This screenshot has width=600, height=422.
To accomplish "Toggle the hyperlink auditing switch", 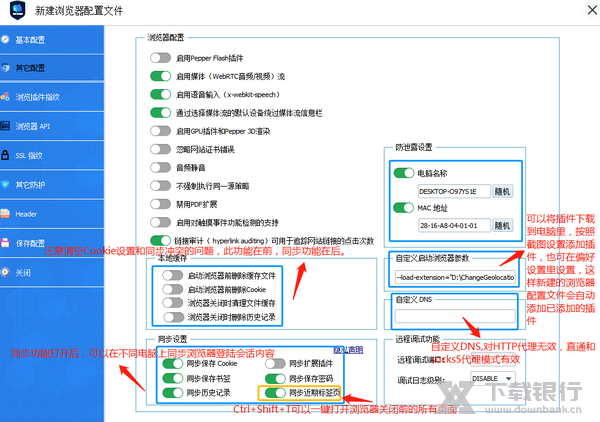I will coord(160,240).
